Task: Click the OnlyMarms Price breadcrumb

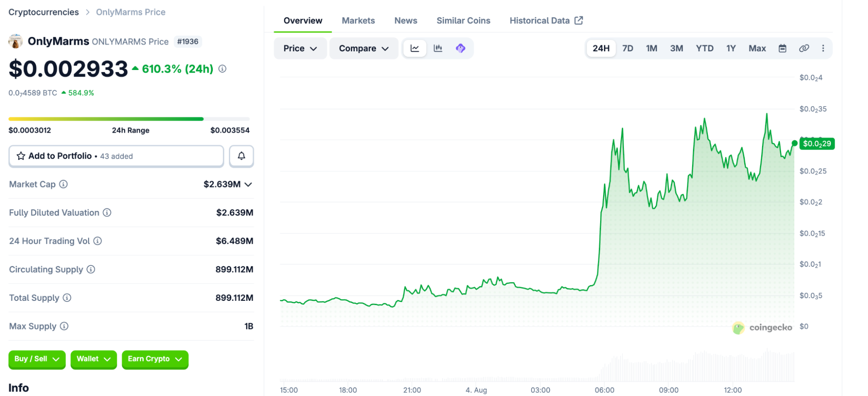Action: click(131, 12)
